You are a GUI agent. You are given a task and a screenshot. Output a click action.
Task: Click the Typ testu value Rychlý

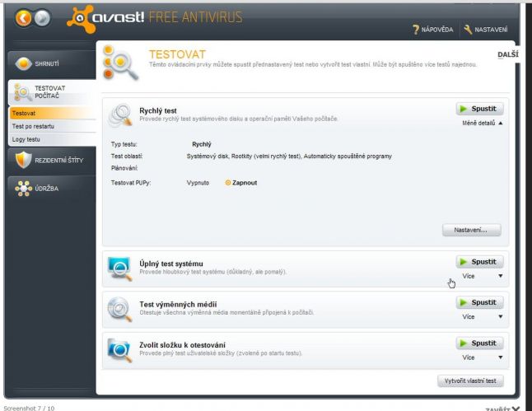pyautogui.click(x=202, y=144)
